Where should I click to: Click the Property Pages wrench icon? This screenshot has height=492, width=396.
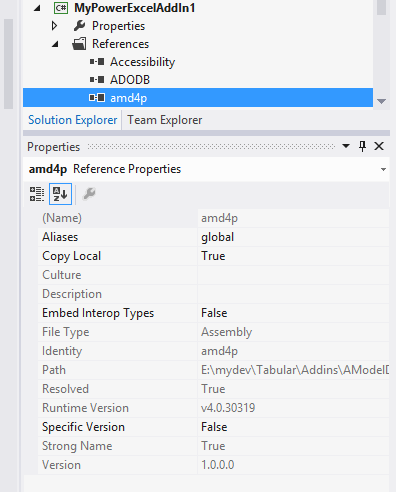89,194
